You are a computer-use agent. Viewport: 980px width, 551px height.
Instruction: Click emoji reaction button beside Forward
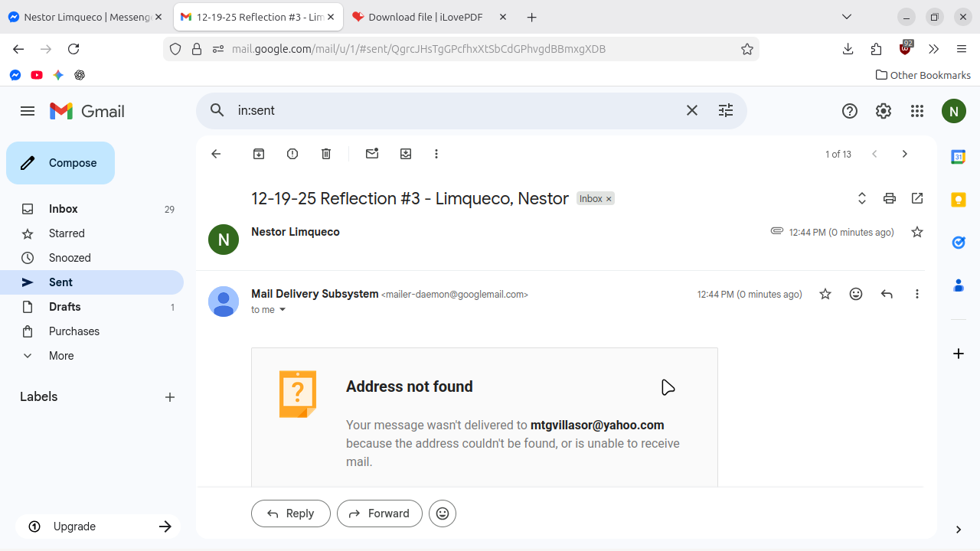click(443, 514)
